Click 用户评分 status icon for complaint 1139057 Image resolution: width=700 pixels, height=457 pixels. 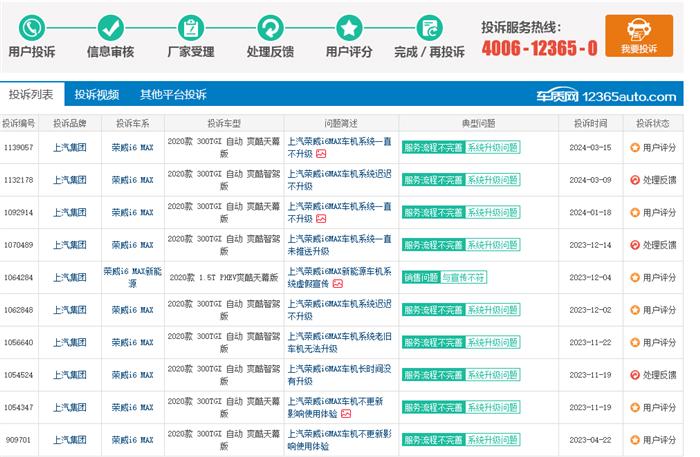pyautogui.click(x=635, y=147)
